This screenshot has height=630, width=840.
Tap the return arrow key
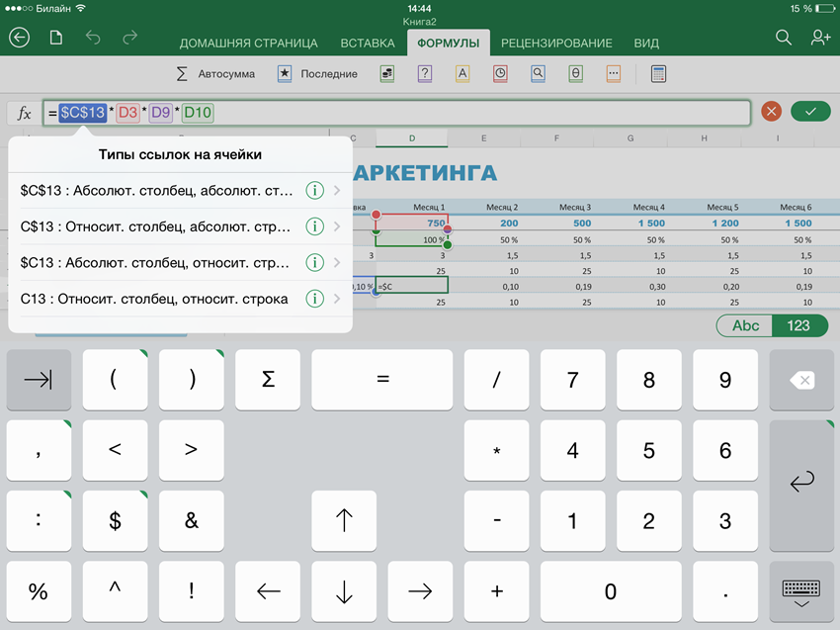[801, 486]
